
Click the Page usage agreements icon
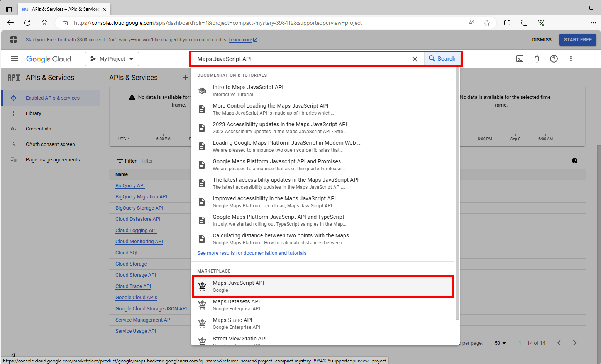14,160
